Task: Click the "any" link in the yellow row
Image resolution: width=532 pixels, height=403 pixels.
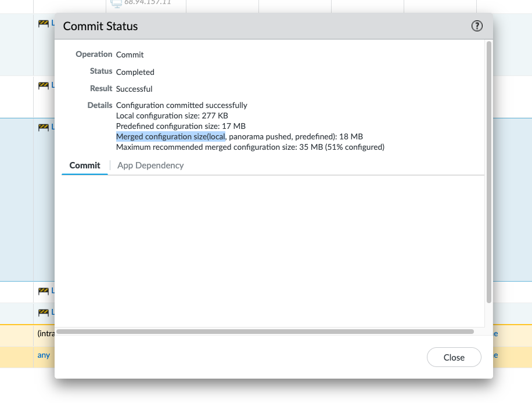Action: click(x=44, y=355)
